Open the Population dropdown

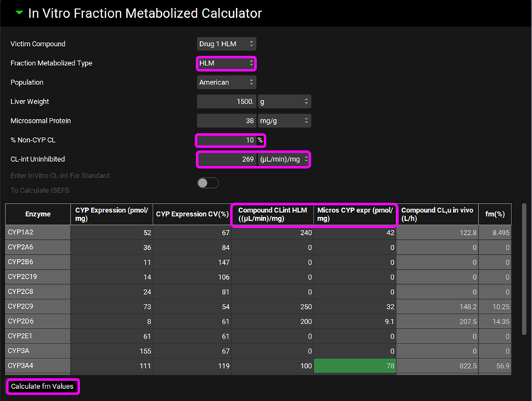pyautogui.click(x=226, y=82)
